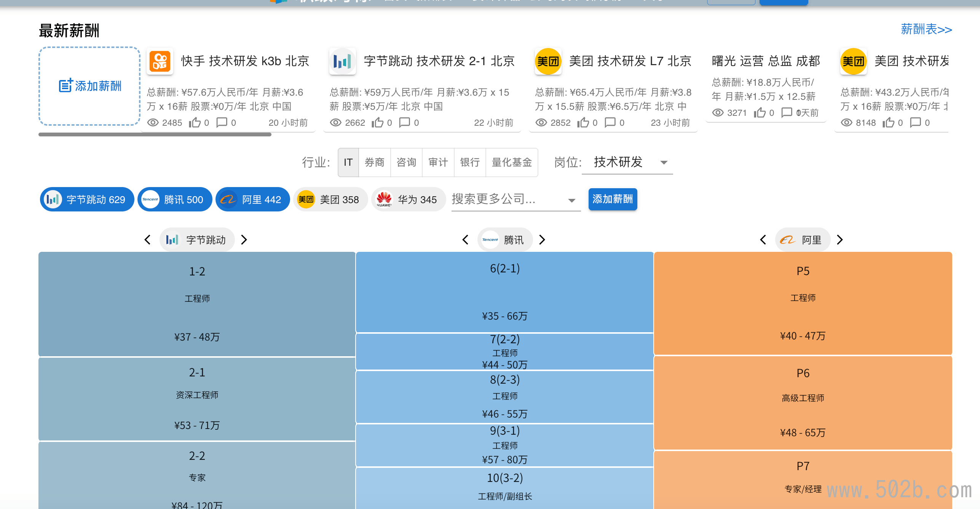Go to previous company before 字节跳动
This screenshot has width=980, height=509.
[x=148, y=240]
